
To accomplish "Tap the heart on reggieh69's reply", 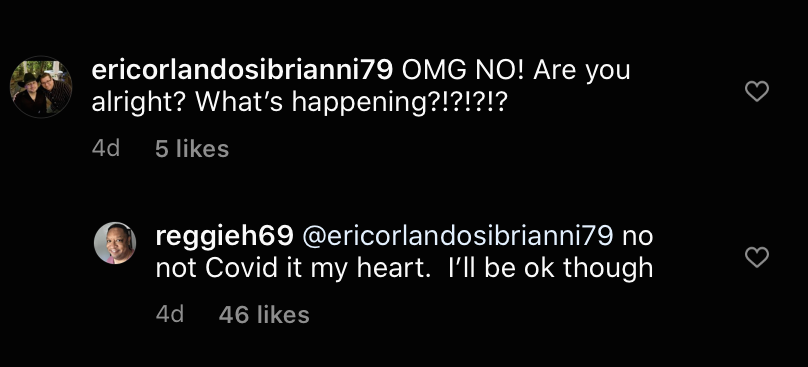I will coord(757,257).
